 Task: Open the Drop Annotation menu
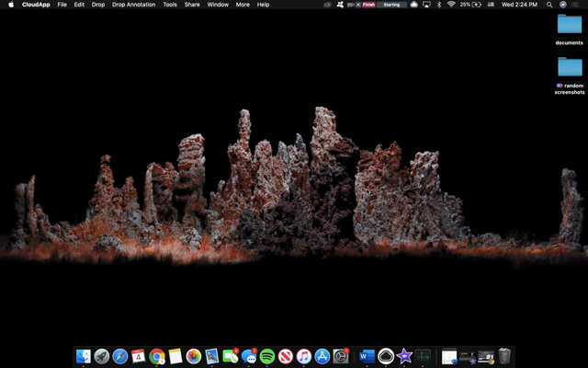(133, 5)
